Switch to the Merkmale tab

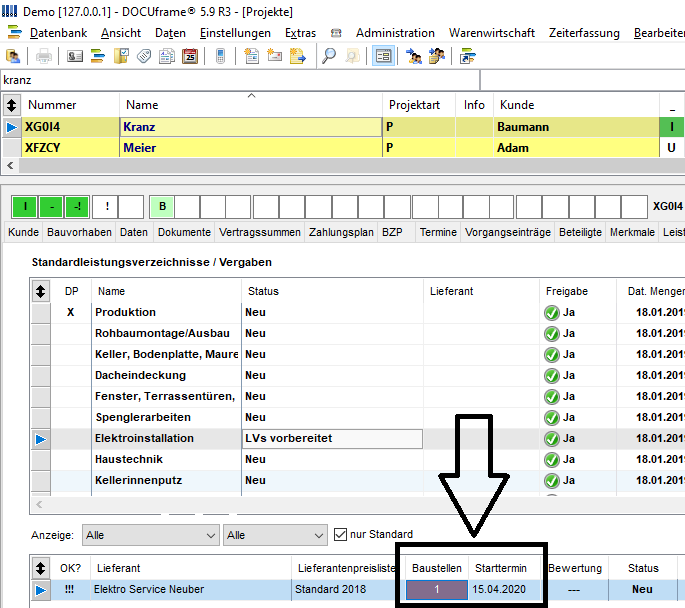[x=632, y=232]
